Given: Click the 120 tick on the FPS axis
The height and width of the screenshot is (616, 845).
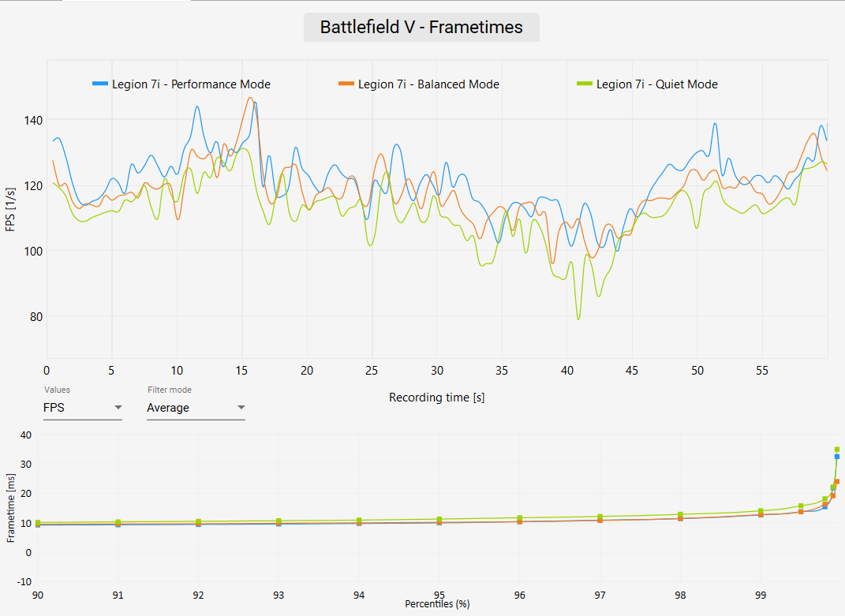Looking at the screenshot, I should (33, 186).
